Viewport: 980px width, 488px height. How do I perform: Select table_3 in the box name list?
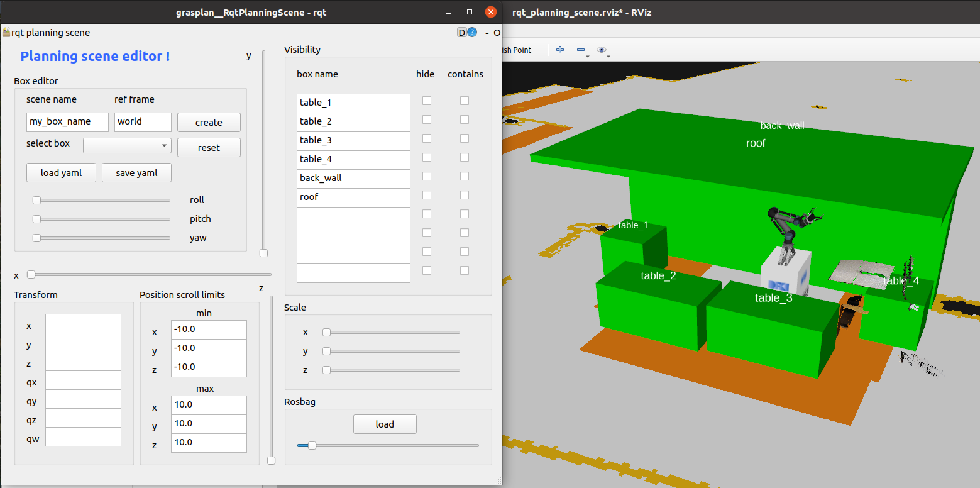click(353, 140)
